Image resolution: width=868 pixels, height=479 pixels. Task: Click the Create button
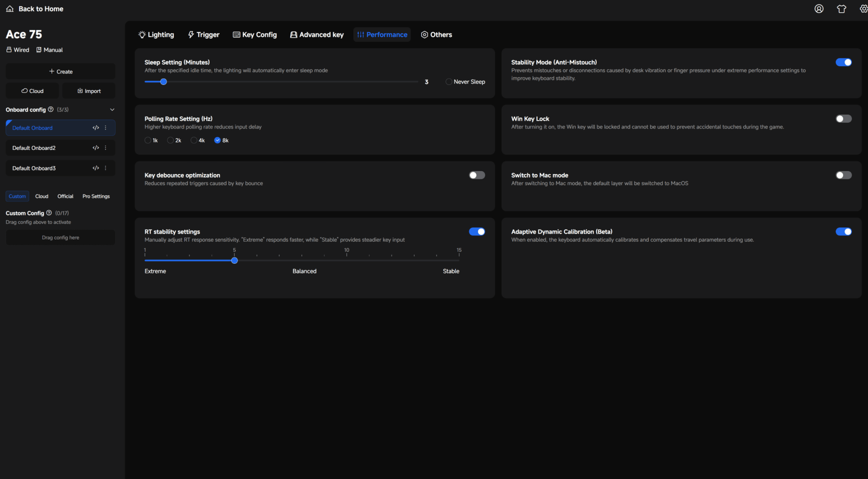pyautogui.click(x=60, y=71)
